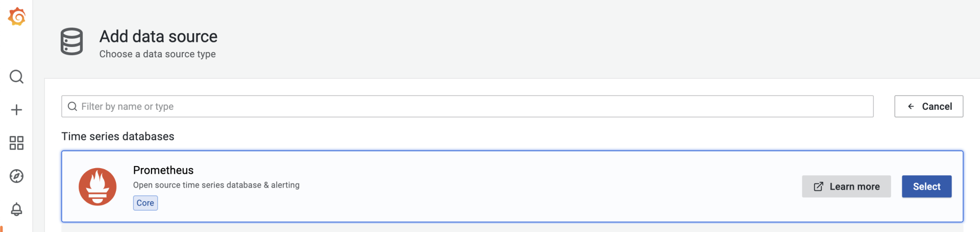Click the Choose a data source type subtitle
The image size is (980, 232).
[x=157, y=54]
